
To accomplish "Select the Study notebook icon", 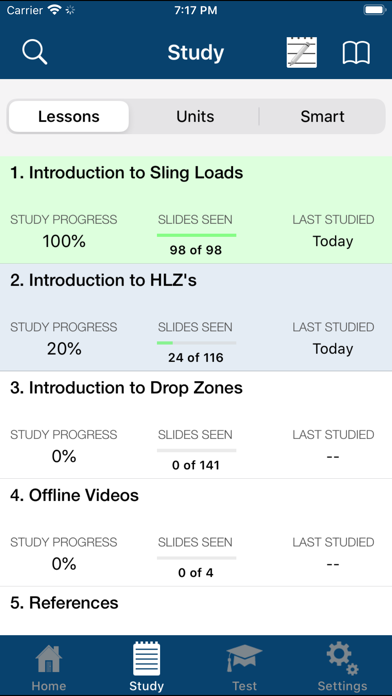I will [147, 658].
